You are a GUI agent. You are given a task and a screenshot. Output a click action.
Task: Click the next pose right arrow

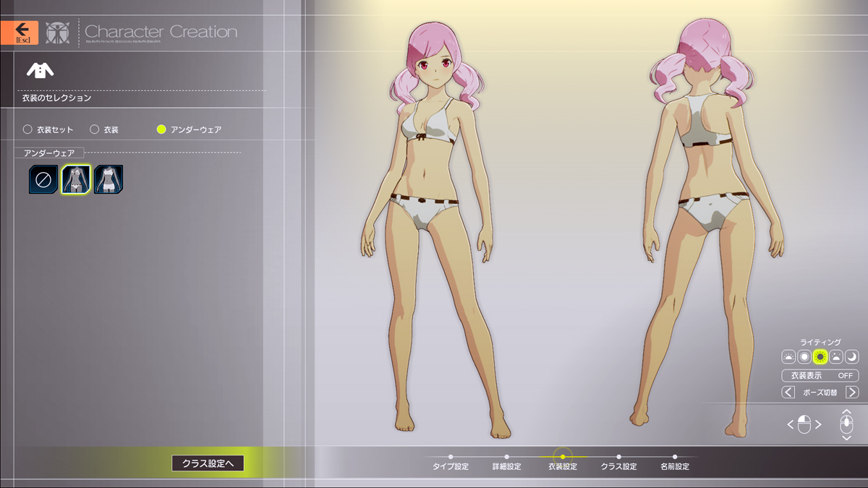pos(852,393)
